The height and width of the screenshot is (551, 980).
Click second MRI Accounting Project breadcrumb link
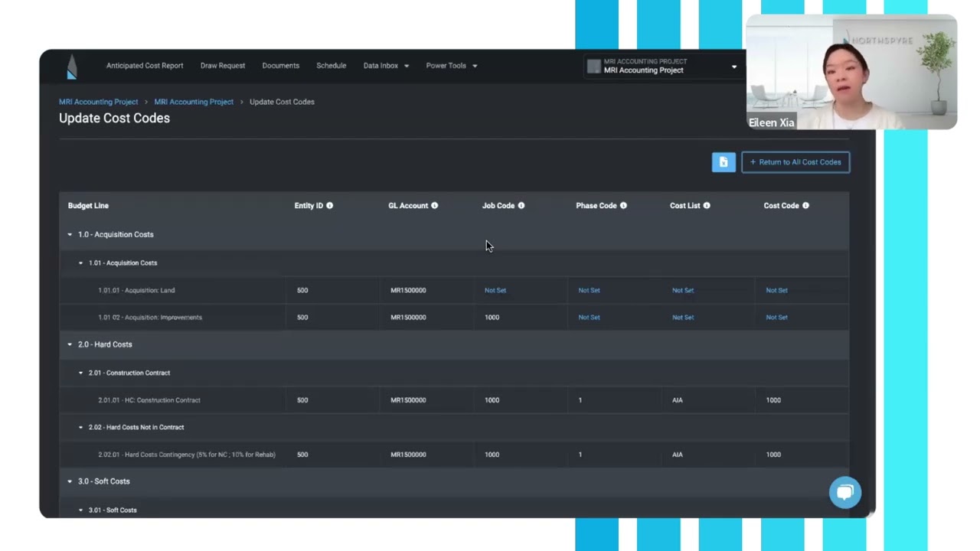click(x=194, y=102)
